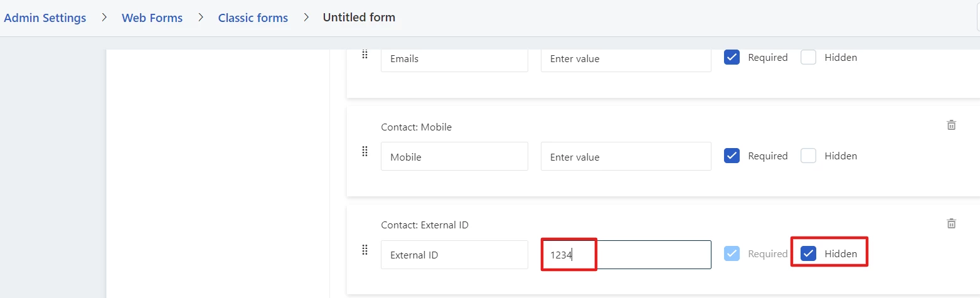The width and height of the screenshot is (980, 298).
Task: Open the Web Forms breadcrumb link
Action: click(x=152, y=18)
